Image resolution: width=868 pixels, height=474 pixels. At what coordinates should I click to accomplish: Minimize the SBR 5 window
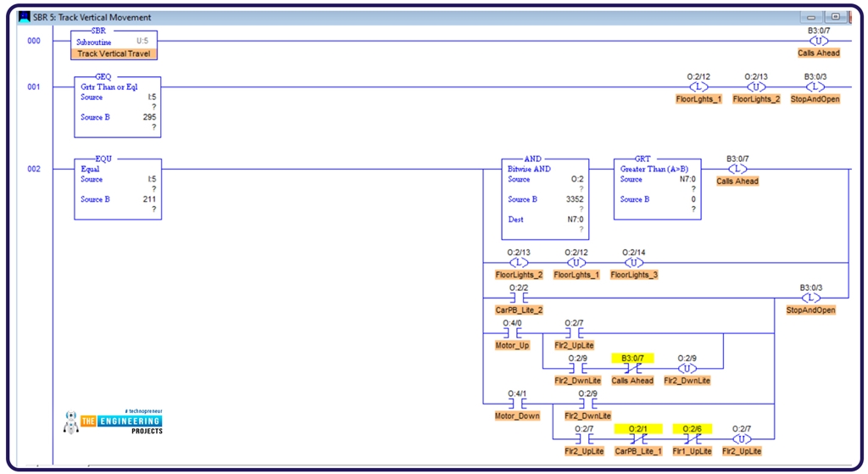(811, 17)
